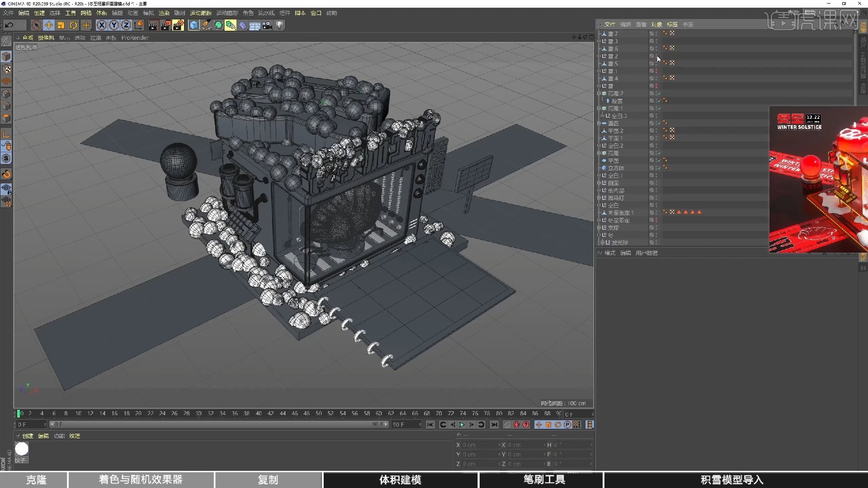
Task: Add a camera object
Action: 267,25
